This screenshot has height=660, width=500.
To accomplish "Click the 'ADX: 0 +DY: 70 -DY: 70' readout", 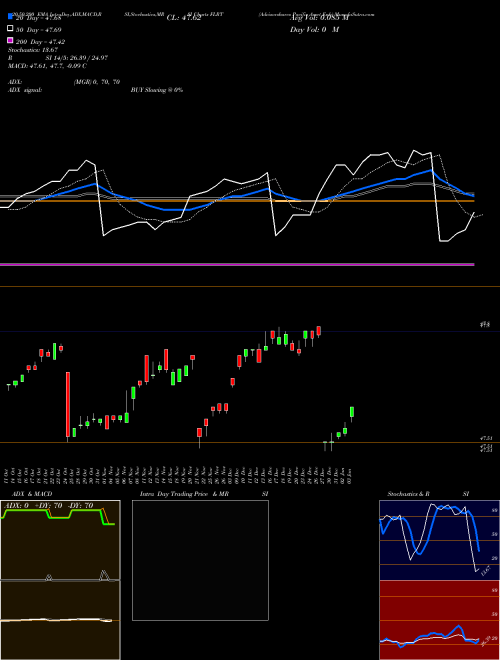I will click(48, 505).
